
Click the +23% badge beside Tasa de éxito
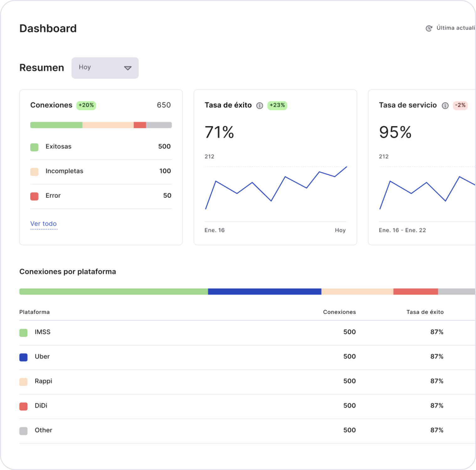click(277, 105)
